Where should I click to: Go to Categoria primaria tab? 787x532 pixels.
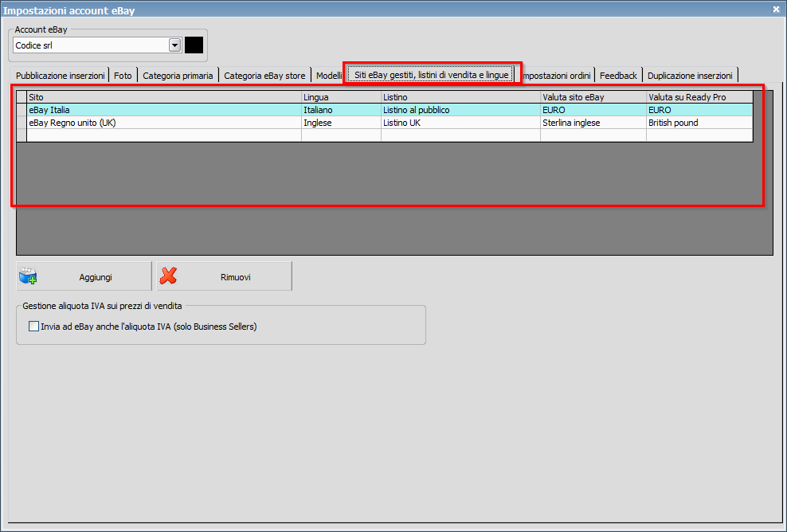(x=178, y=76)
